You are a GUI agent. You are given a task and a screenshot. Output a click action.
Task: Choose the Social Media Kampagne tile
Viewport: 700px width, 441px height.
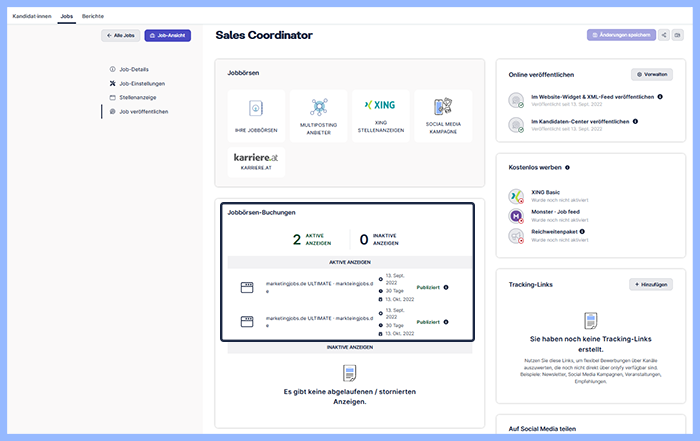(x=443, y=115)
